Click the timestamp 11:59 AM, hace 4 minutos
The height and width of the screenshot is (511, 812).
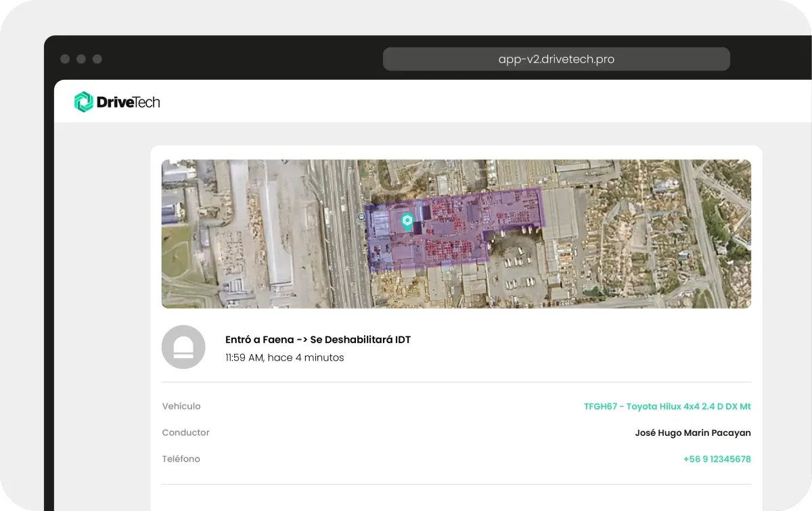pyautogui.click(x=285, y=357)
